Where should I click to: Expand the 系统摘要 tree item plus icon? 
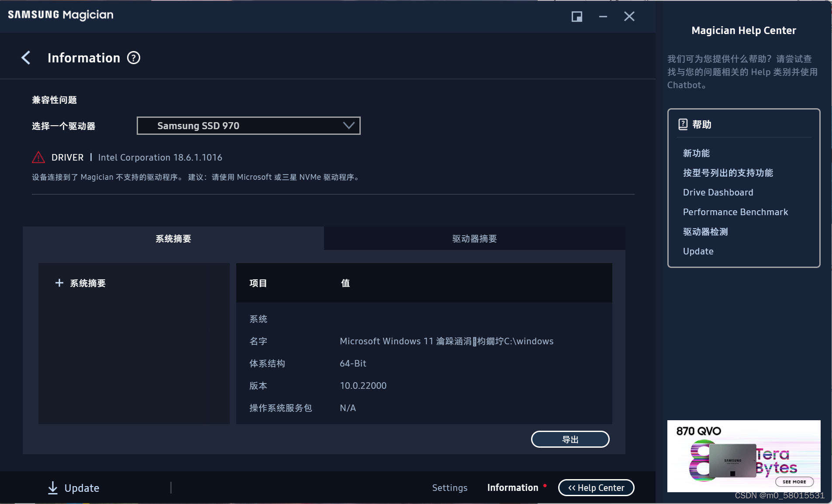click(59, 283)
